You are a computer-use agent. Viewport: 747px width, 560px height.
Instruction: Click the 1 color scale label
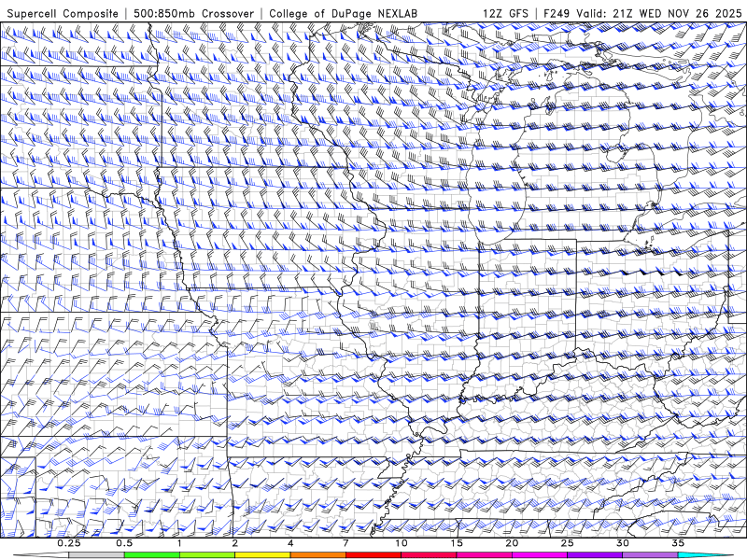(x=179, y=543)
